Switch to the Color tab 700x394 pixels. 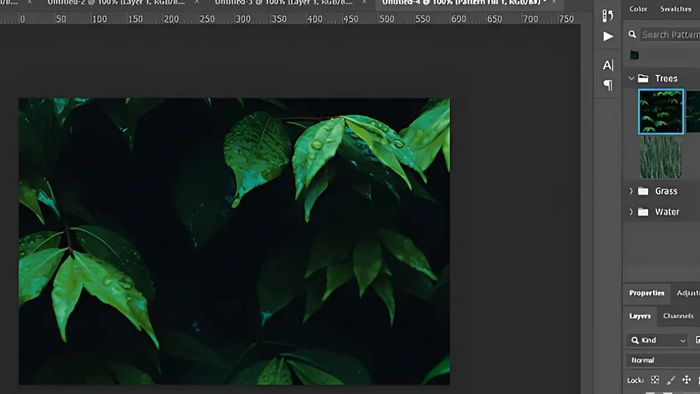[x=638, y=9]
